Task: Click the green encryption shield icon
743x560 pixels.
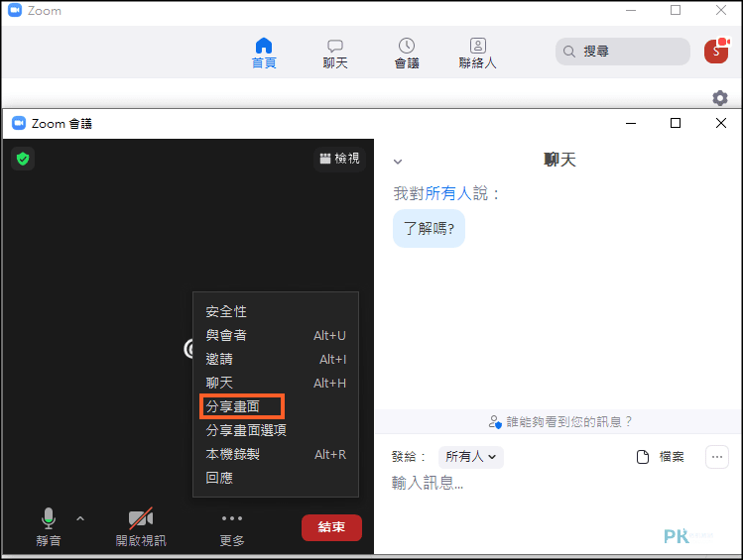Action: coord(23,159)
